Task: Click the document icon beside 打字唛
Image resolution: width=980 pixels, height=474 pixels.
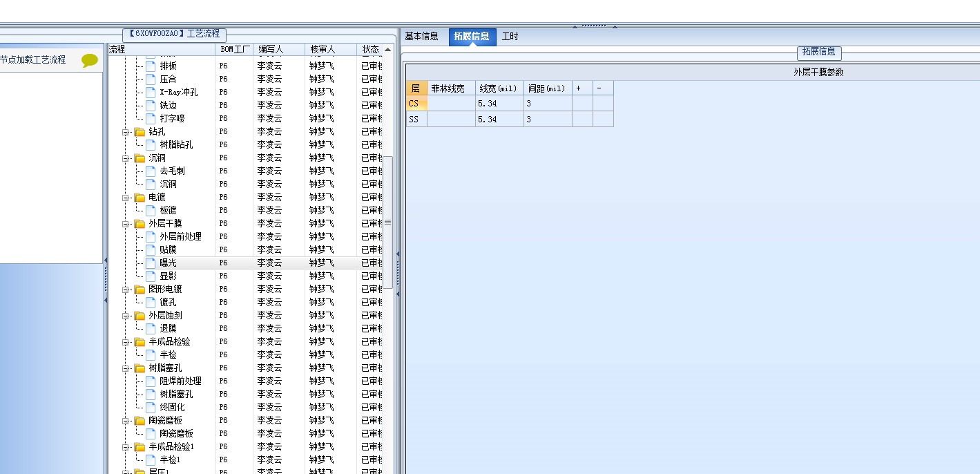Action: click(151, 118)
